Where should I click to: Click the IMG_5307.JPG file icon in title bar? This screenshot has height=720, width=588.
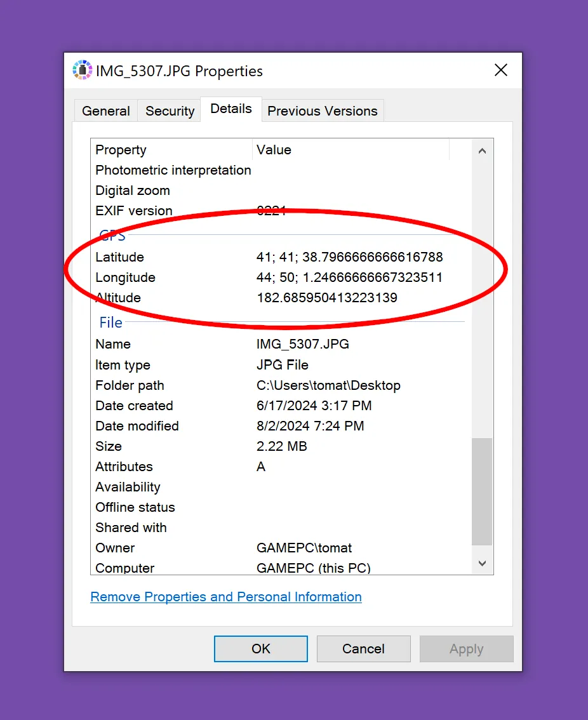coord(83,70)
